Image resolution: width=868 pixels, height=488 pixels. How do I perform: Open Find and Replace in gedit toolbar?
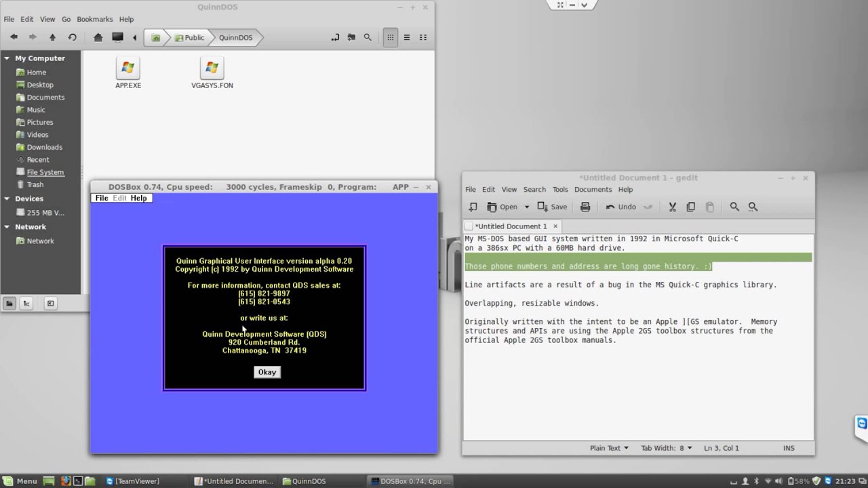click(x=753, y=207)
